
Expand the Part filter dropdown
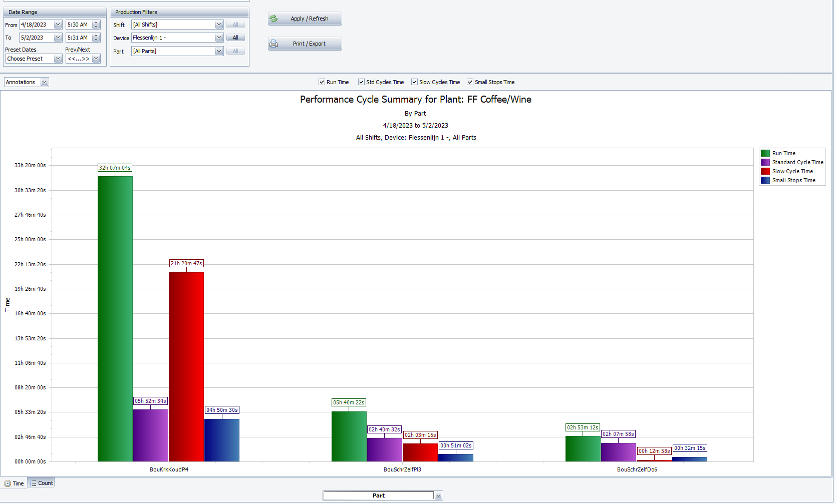click(219, 51)
